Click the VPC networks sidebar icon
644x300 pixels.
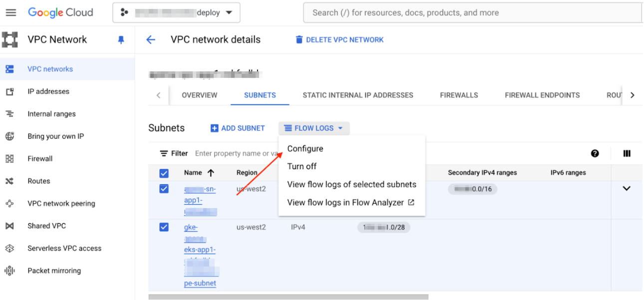coord(9,69)
